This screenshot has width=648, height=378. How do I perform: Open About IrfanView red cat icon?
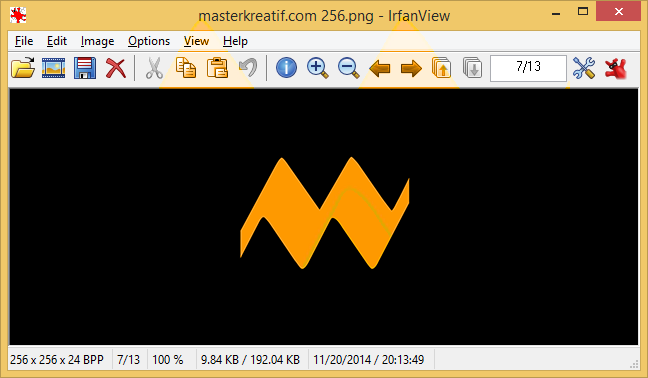tap(615, 69)
